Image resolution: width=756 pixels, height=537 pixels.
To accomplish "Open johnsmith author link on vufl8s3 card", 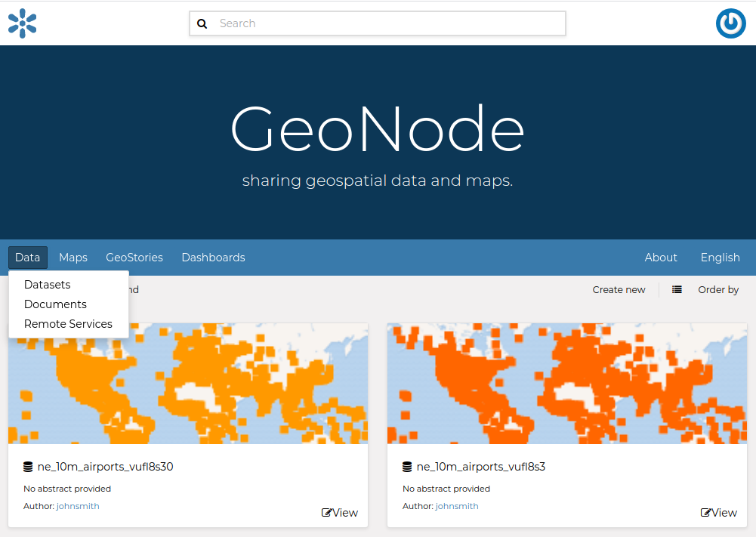I will [457, 506].
